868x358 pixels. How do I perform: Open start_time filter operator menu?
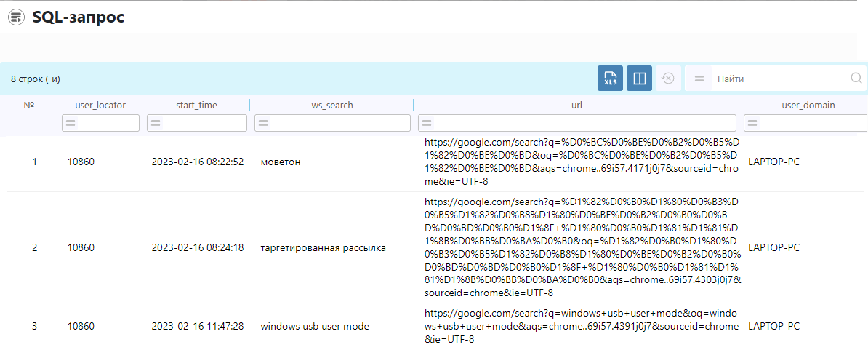[156, 124]
